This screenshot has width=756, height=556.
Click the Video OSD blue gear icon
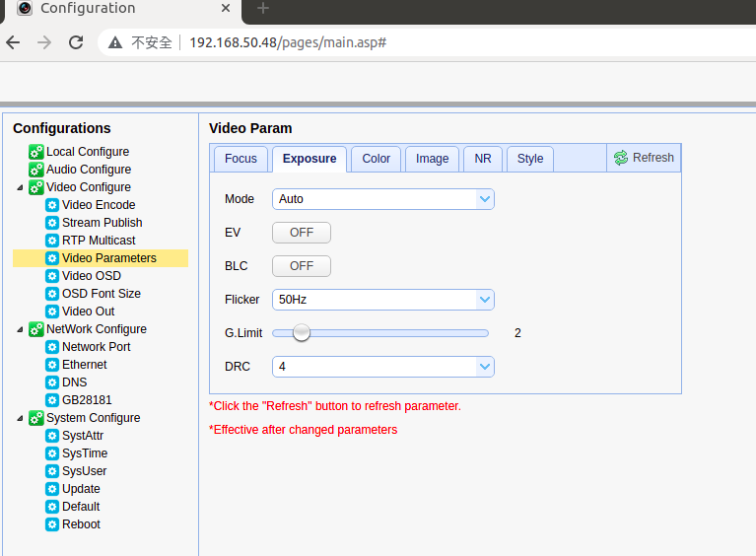pos(52,276)
